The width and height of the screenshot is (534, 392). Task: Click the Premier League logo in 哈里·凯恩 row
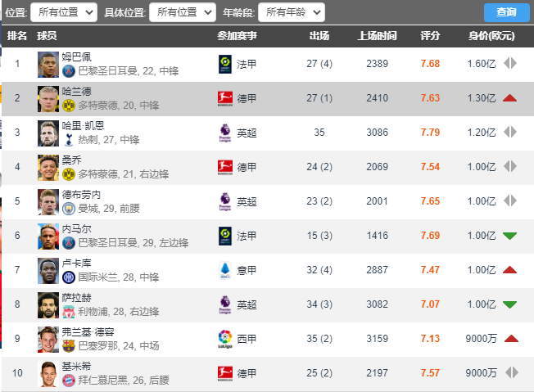coord(225,133)
